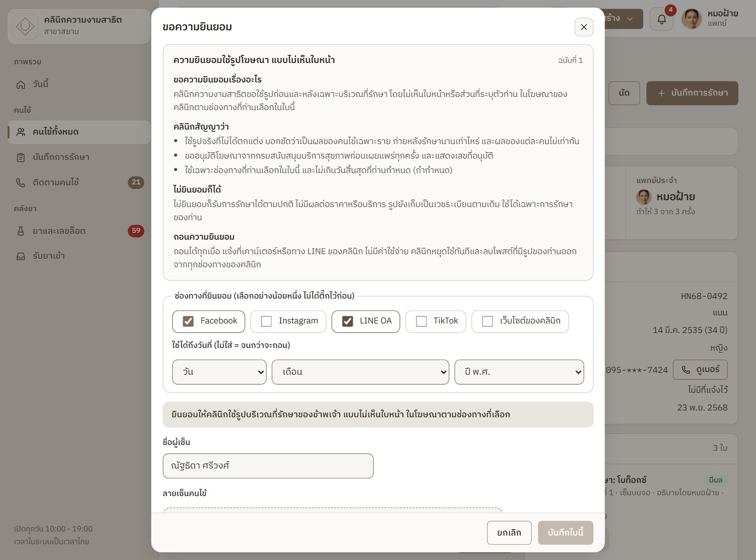Click the ยกเลิก cancel button

(x=509, y=533)
